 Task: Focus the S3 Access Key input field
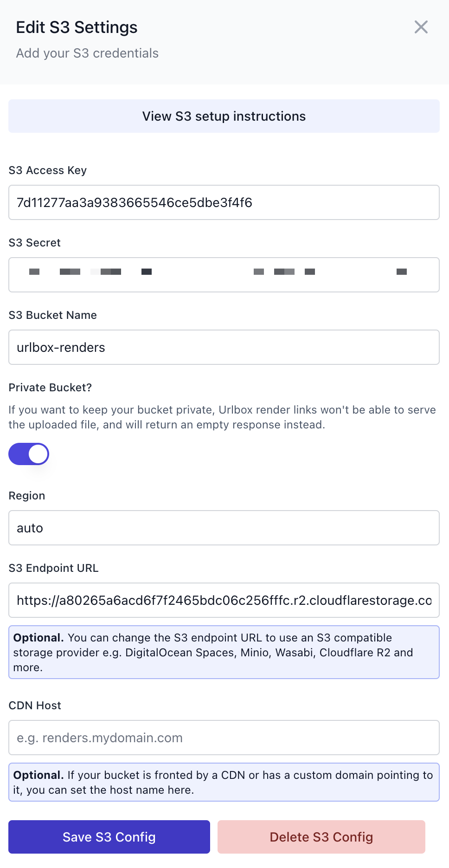224,202
